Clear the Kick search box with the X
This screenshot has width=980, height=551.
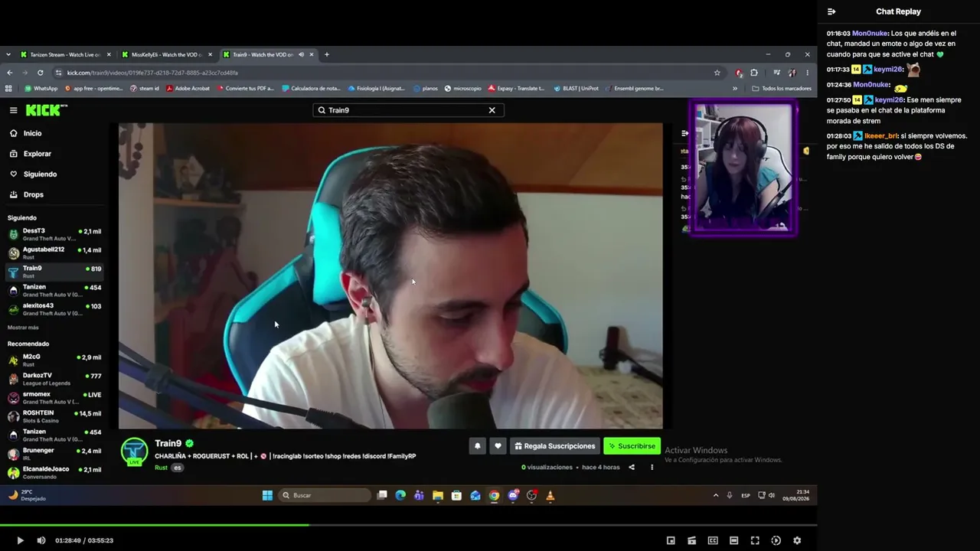pyautogui.click(x=492, y=110)
